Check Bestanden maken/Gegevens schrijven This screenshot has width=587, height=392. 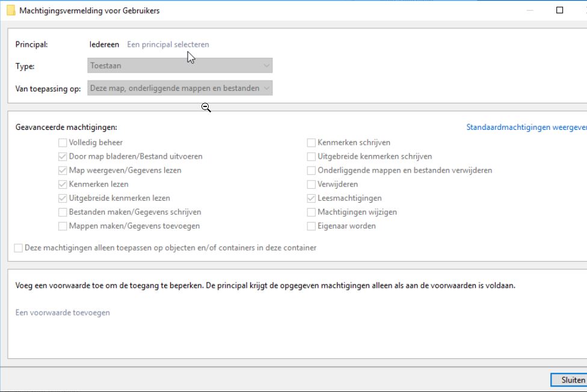point(63,212)
